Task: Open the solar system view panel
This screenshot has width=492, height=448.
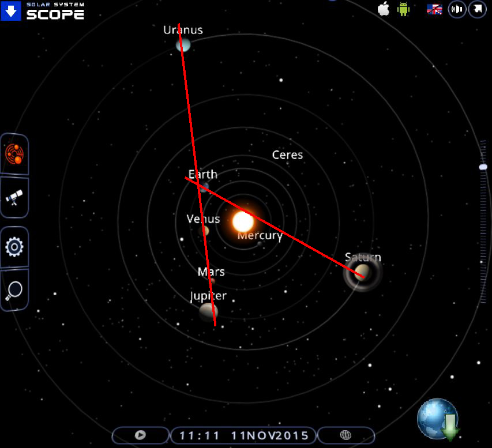Action: point(14,154)
